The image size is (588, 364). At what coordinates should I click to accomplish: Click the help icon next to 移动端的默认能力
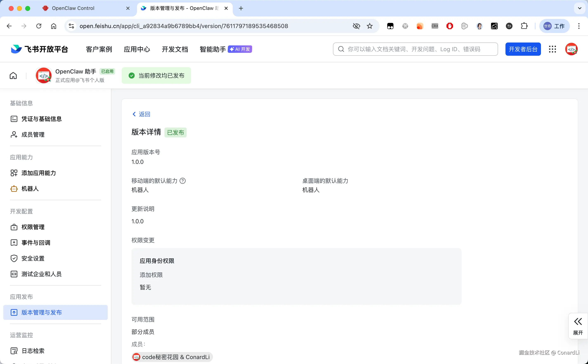(x=183, y=181)
